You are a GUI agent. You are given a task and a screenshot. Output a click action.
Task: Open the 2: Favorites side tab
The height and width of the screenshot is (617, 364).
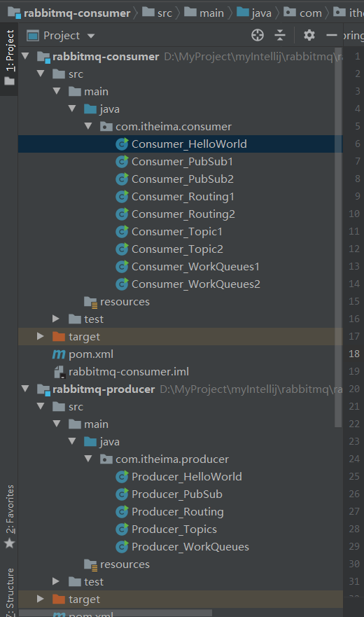9,516
